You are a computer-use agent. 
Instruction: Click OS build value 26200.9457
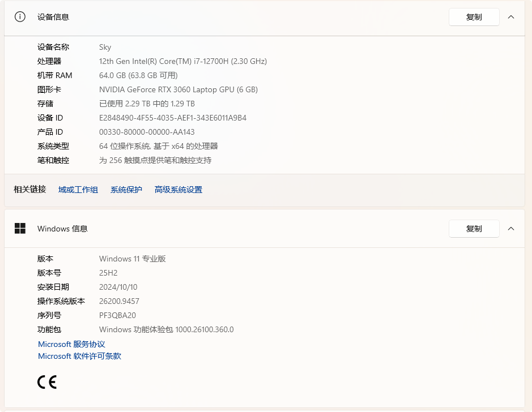(119, 301)
